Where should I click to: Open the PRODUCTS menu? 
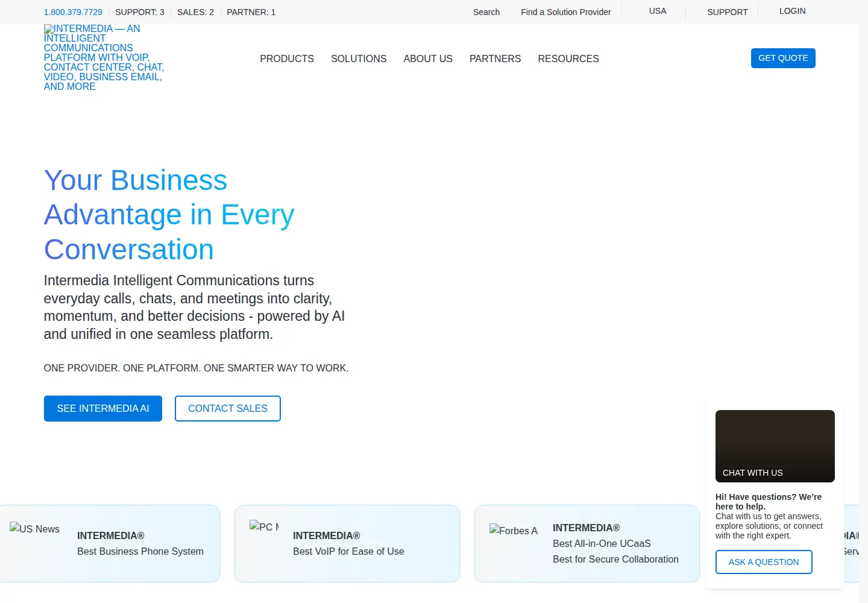(287, 58)
